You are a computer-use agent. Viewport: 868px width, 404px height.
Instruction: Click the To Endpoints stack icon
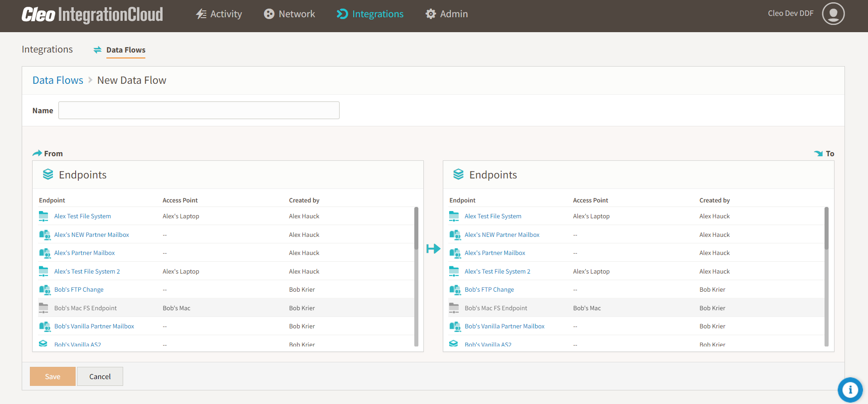(x=458, y=174)
